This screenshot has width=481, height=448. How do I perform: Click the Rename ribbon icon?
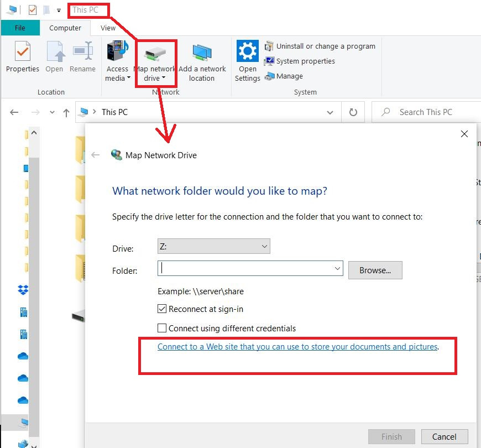click(82, 57)
